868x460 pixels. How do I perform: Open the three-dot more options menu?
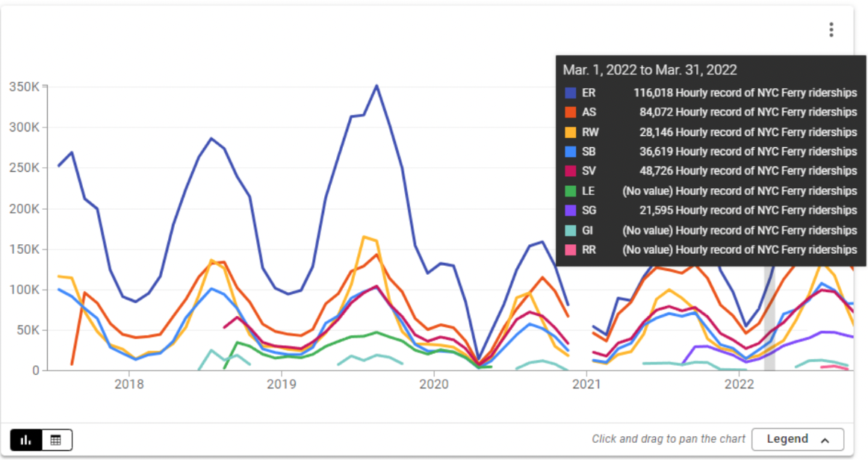pos(831,30)
